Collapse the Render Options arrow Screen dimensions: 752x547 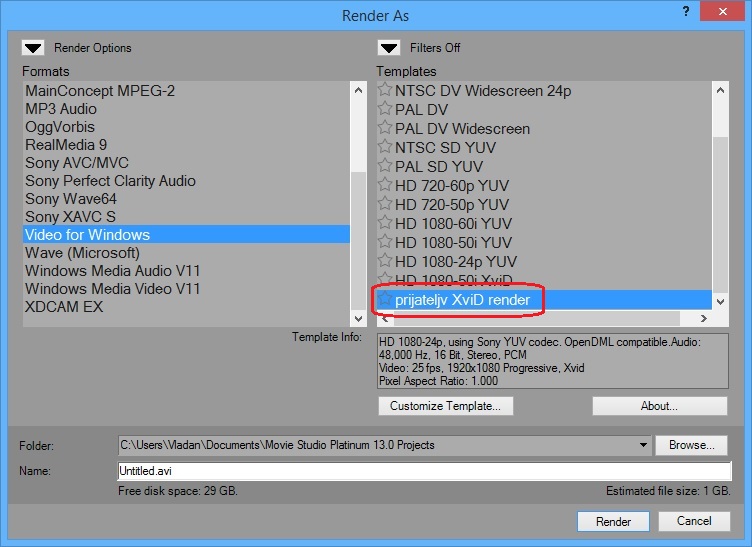[34, 47]
